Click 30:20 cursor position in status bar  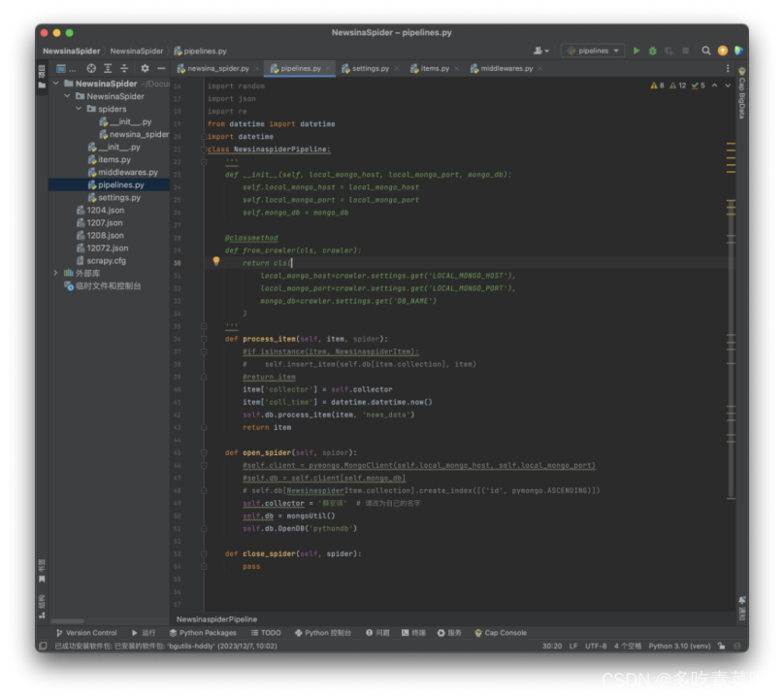pyautogui.click(x=552, y=646)
